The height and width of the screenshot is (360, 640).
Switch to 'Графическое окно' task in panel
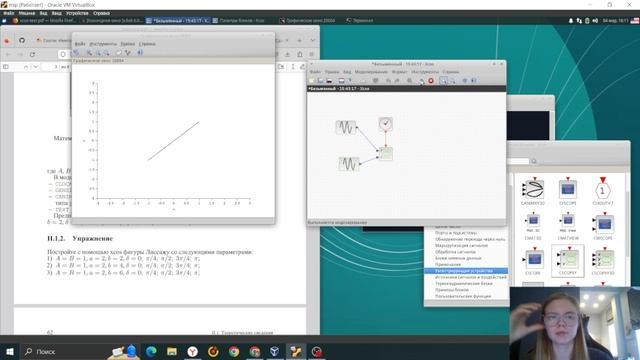click(x=307, y=20)
